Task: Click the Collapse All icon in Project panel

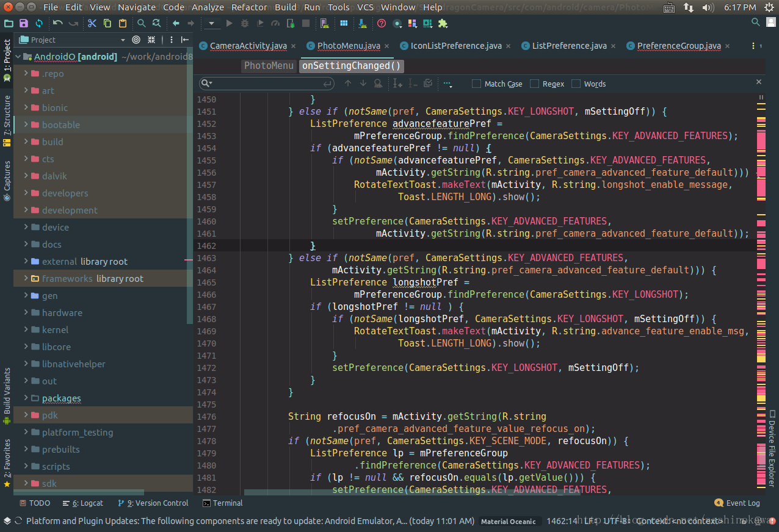Action: pos(153,40)
